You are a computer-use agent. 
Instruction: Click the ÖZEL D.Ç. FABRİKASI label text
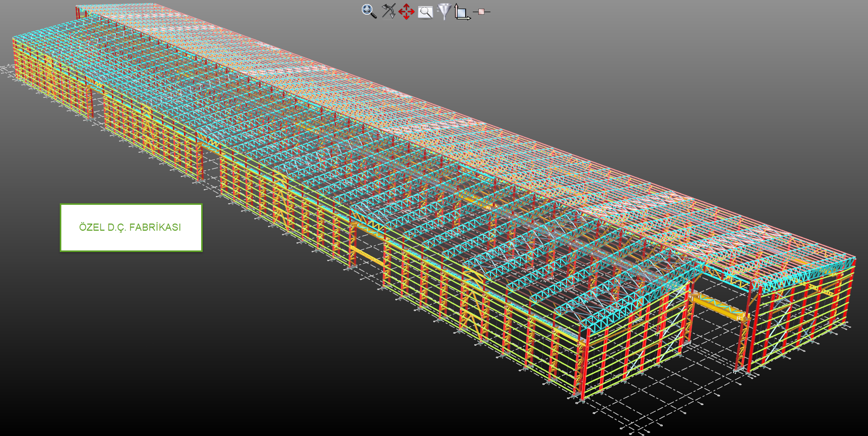tap(130, 227)
